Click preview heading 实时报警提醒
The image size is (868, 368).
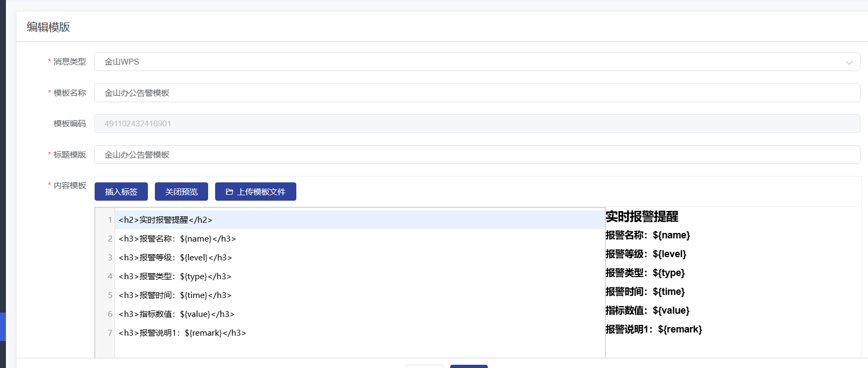tap(642, 217)
